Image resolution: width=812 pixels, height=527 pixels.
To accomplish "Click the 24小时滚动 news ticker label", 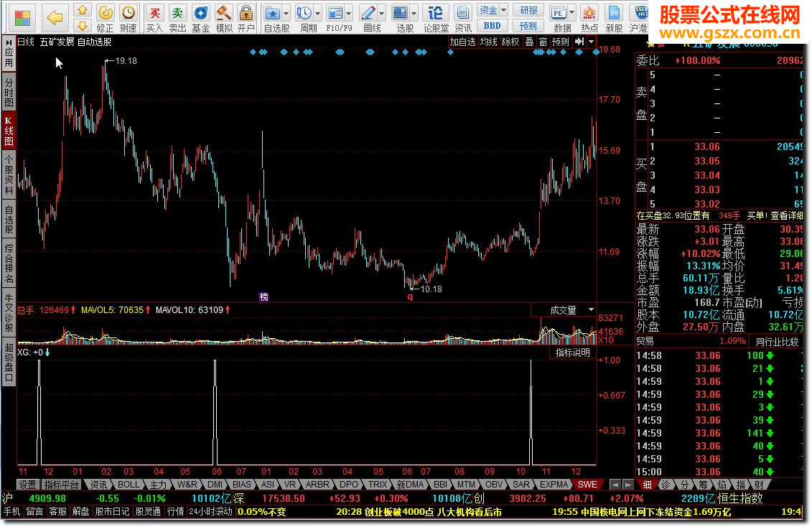I will click(x=210, y=511).
